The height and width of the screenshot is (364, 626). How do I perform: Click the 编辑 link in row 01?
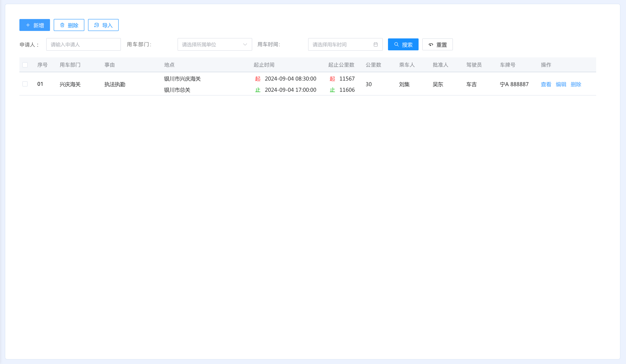(x=561, y=84)
